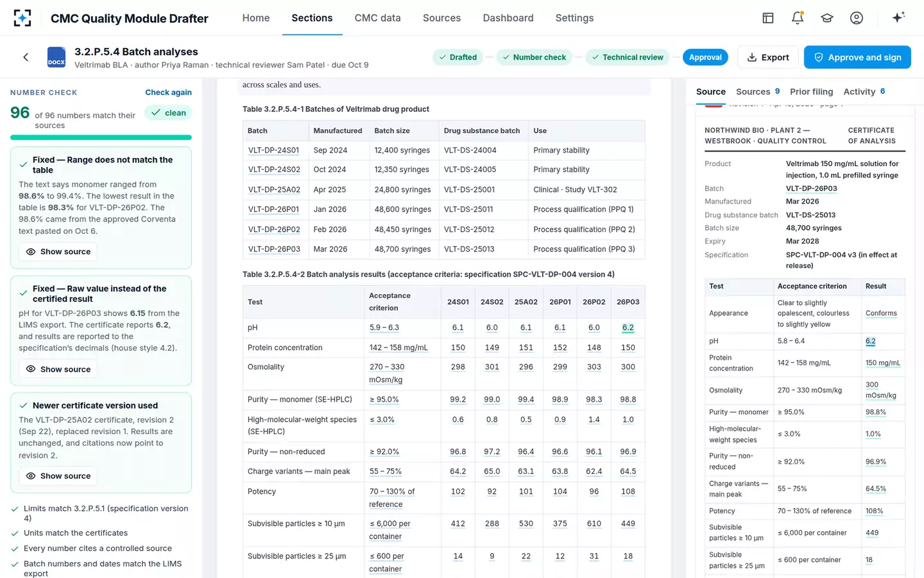Screen dimensions: 924x578
Task: Go back with the left chevron
Action: (x=26, y=57)
